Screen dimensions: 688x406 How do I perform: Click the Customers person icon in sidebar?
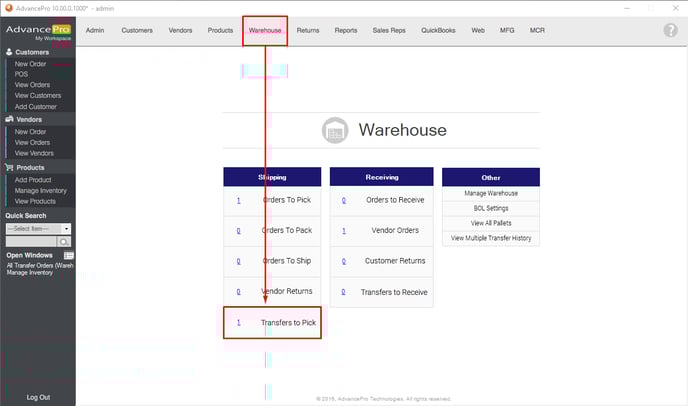tap(9, 51)
